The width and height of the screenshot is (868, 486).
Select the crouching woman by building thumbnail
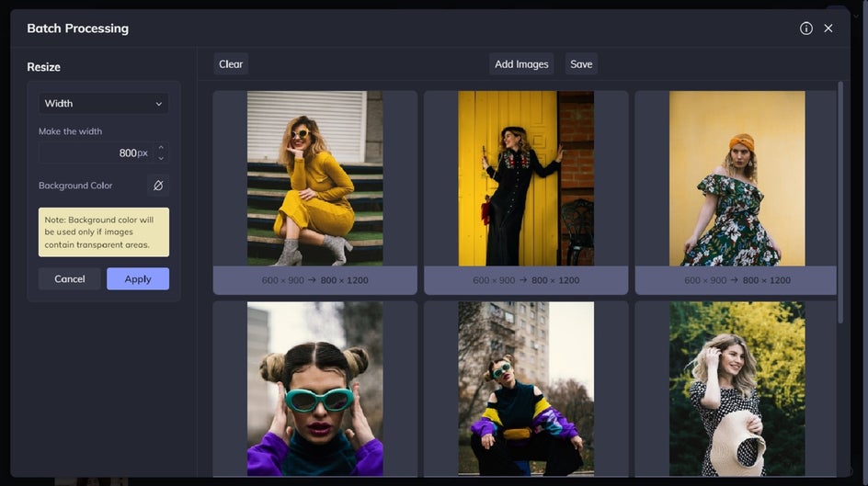click(x=526, y=389)
